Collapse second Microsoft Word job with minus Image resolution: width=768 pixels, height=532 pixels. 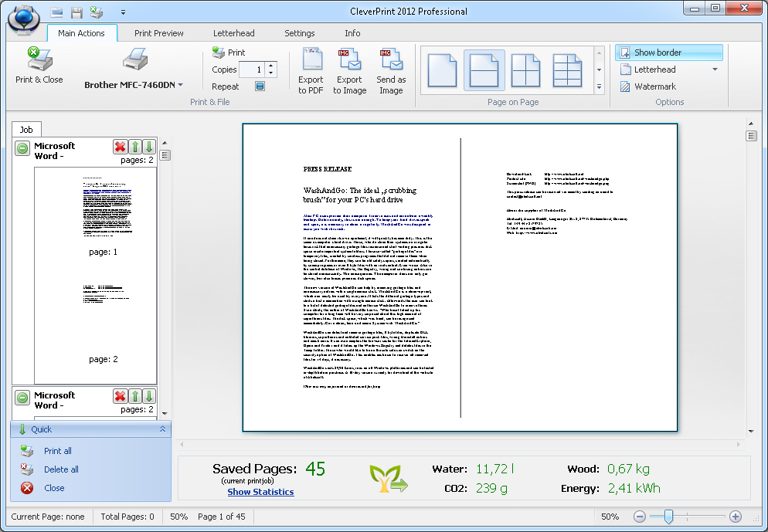coord(22,398)
